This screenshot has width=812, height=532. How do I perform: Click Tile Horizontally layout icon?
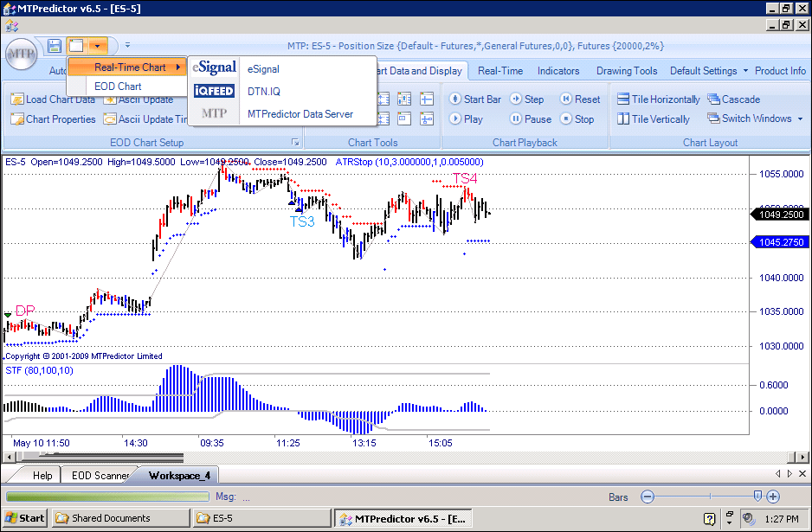623,99
